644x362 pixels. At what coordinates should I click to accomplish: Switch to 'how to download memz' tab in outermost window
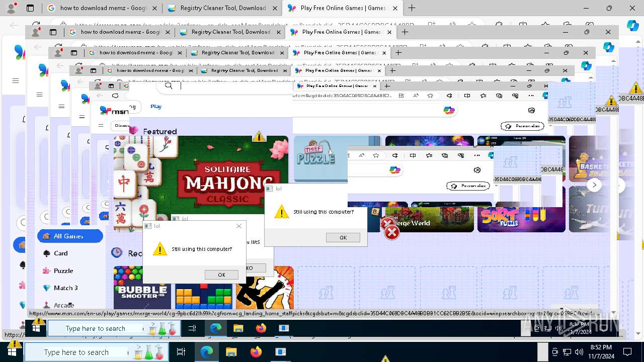point(102,8)
